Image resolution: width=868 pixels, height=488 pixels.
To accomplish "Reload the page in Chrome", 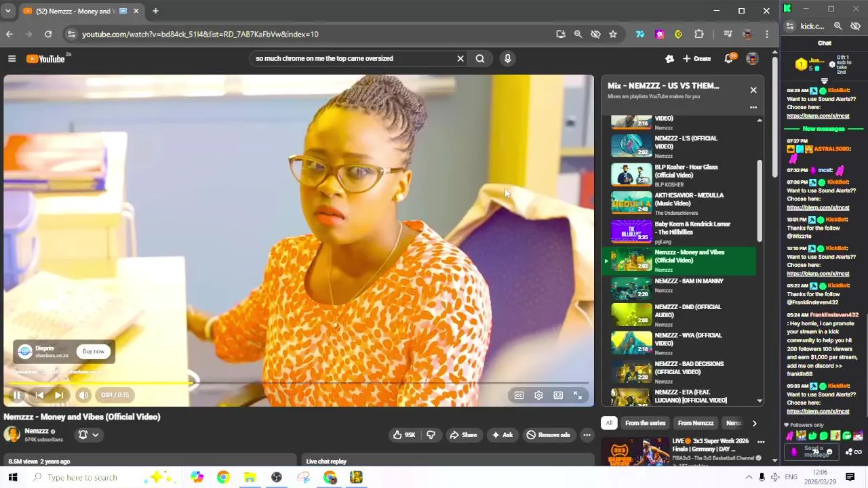I will coord(48,34).
